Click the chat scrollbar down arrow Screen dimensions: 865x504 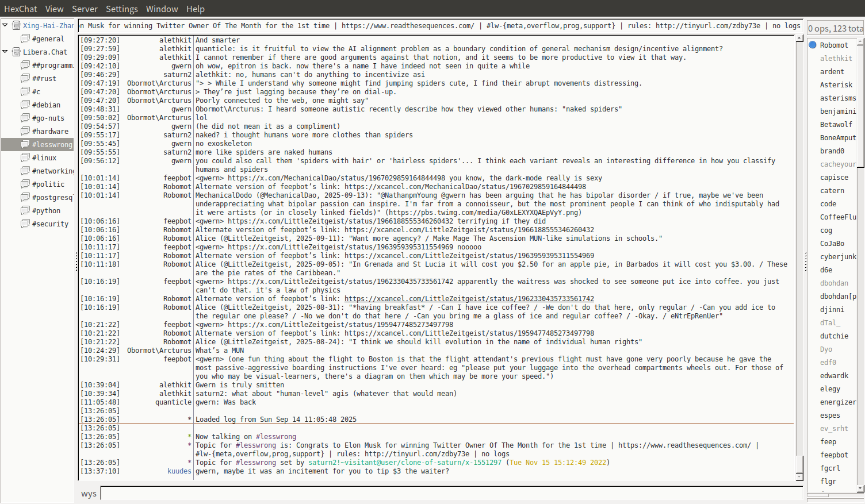[799, 477]
